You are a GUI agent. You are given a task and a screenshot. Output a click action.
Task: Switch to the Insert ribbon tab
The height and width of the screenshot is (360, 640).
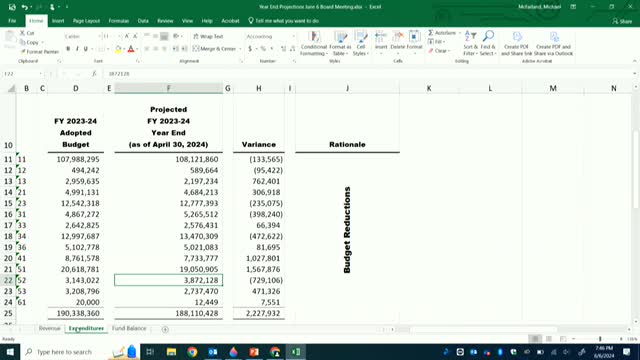[58, 21]
